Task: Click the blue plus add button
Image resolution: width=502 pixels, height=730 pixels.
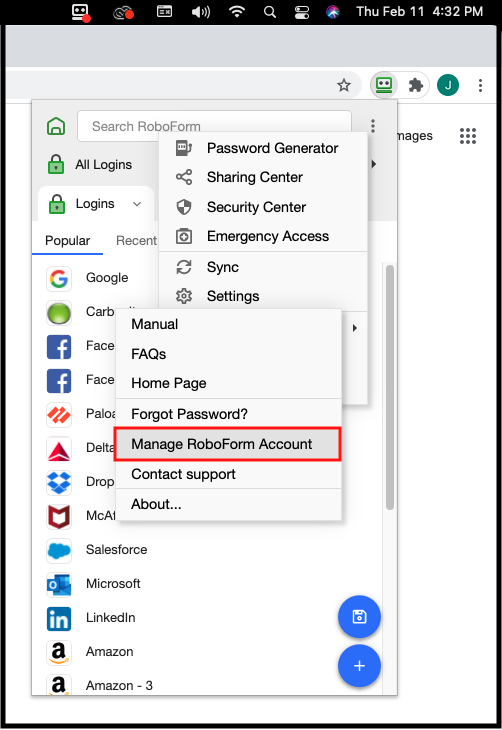Action: [359, 666]
